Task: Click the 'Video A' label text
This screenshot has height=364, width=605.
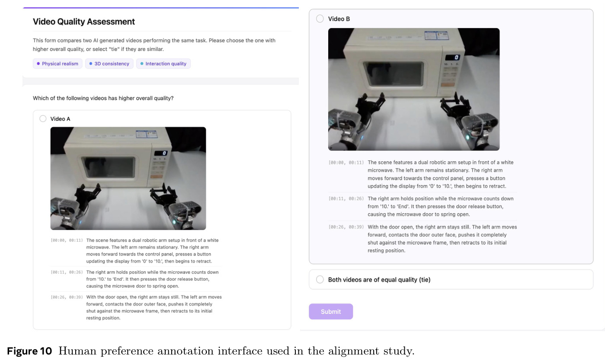Action: [x=60, y=119]
